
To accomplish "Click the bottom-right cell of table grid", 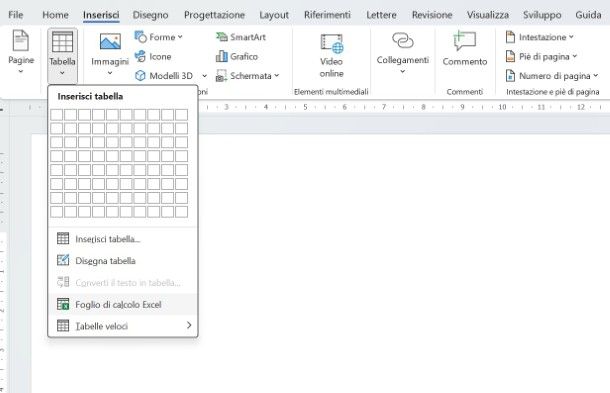I will (x=181, y=212).
